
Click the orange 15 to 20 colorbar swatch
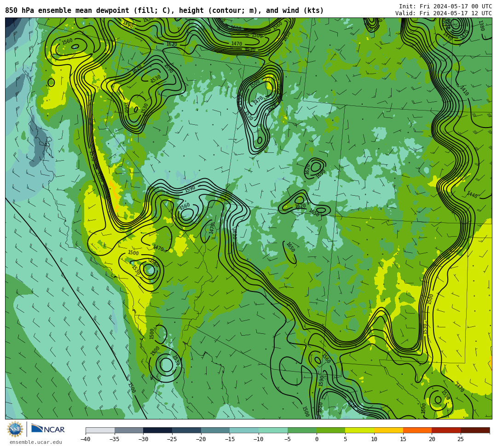tap(417, 430)
